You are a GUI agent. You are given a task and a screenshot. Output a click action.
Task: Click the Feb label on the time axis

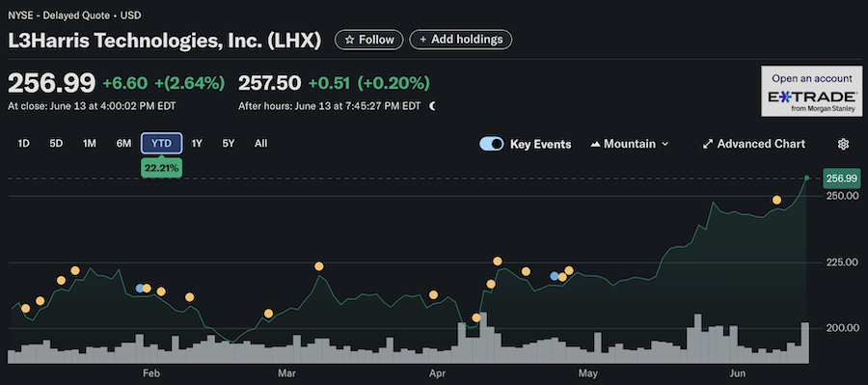pos(151,373)
